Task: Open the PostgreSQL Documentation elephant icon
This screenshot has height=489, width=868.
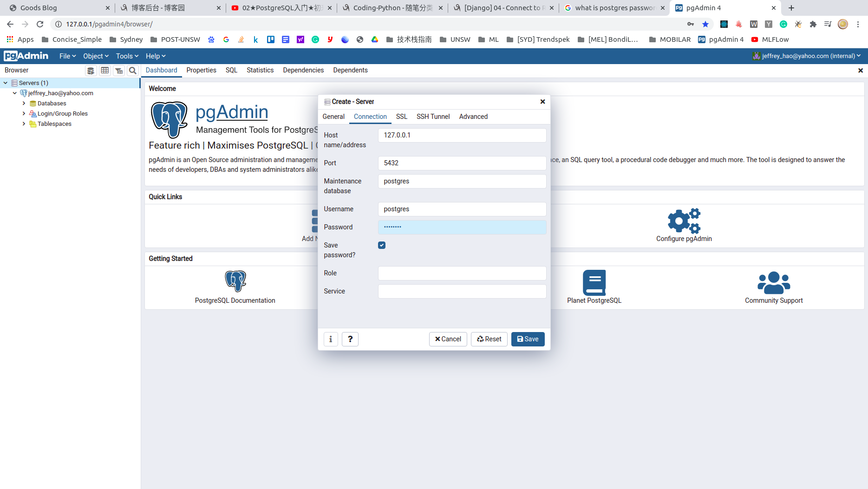Action: [x=235, y=281]
